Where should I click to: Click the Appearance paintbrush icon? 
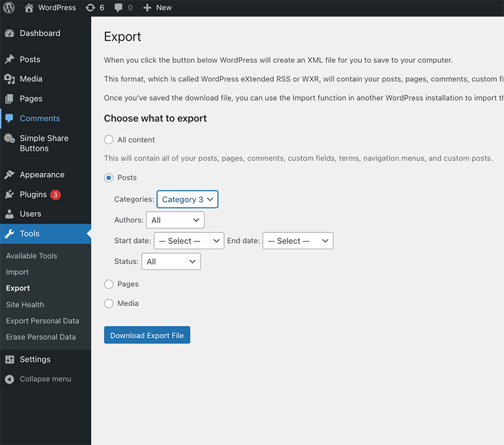point(10,174)
